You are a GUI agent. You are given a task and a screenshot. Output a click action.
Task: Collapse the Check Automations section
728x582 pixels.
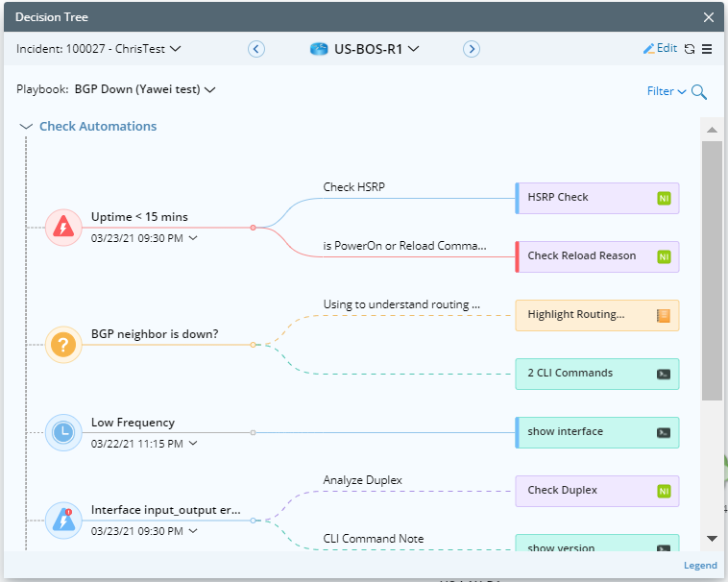click(x=26, y=127)
